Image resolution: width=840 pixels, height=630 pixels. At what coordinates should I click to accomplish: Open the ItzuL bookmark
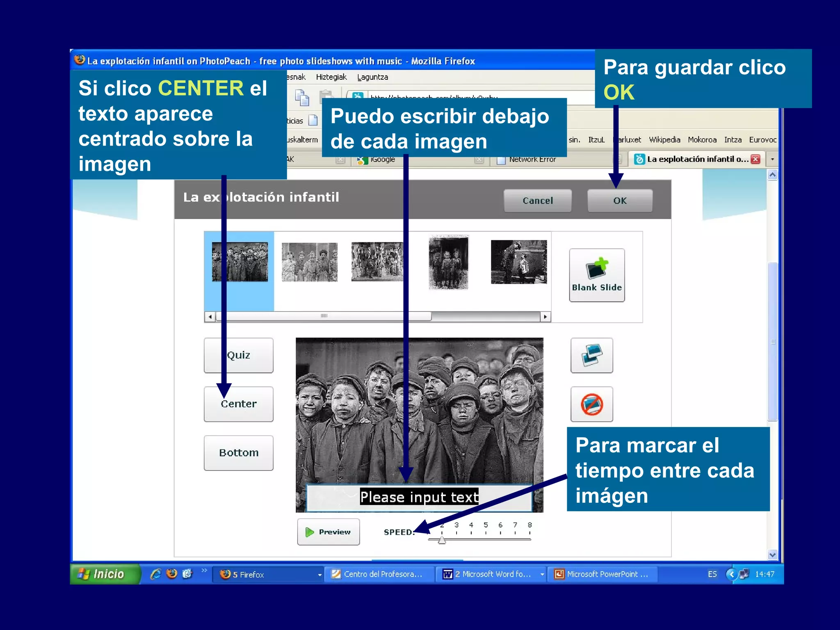(596, 140)
